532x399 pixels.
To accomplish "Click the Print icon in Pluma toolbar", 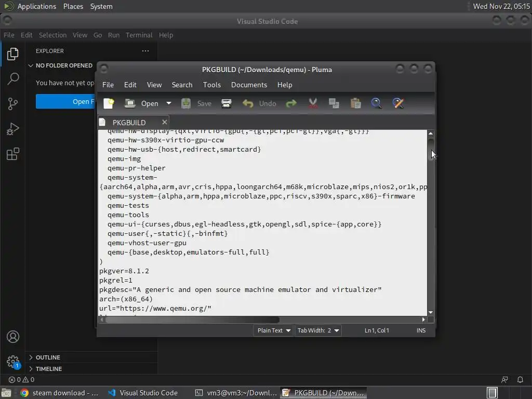I will coord(227,103).
